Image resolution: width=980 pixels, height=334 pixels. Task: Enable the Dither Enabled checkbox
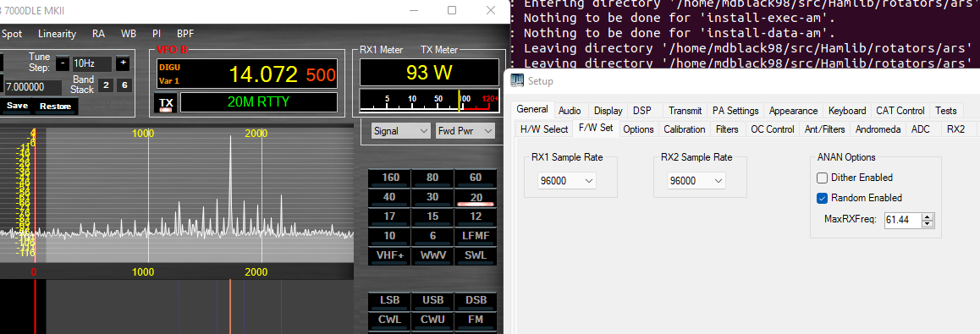[823, 178]
